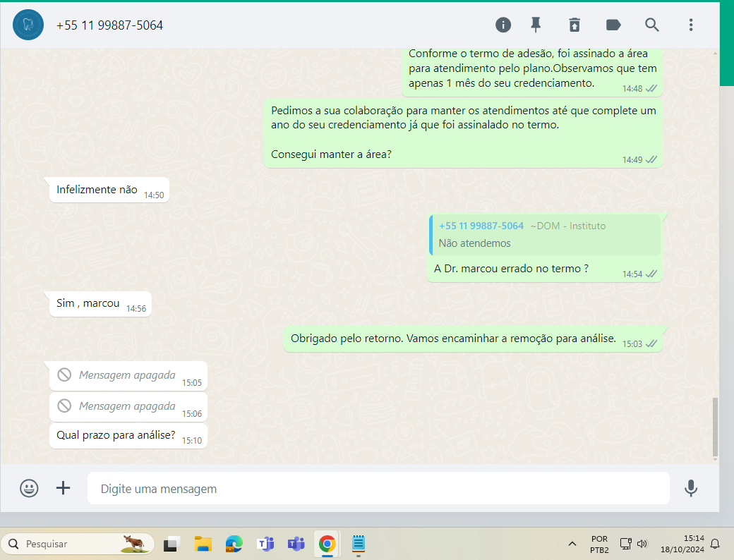Click the plus attach icon
Screen dimensions: 734x560
[64, 488]
